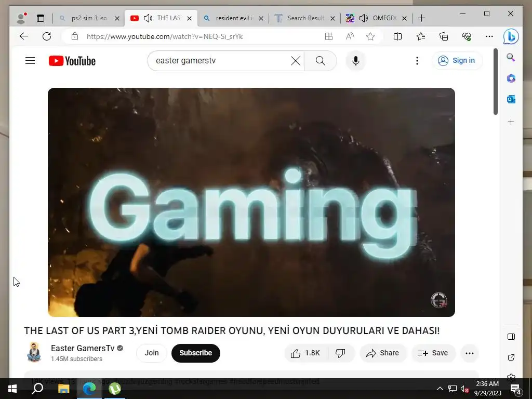
Task: Open the Outlook sidebar icon
Action: coord(511,99)
